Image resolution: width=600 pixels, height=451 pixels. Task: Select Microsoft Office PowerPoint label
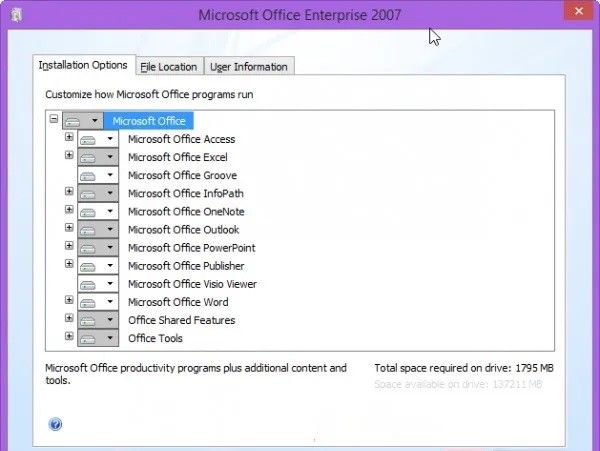(191, 248)
